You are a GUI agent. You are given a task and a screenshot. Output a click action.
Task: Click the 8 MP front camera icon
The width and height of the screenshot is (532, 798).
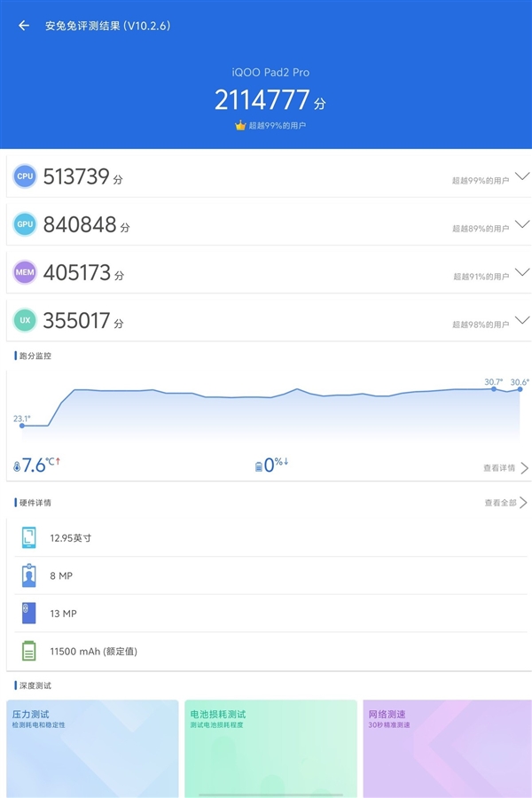point(29,575)
